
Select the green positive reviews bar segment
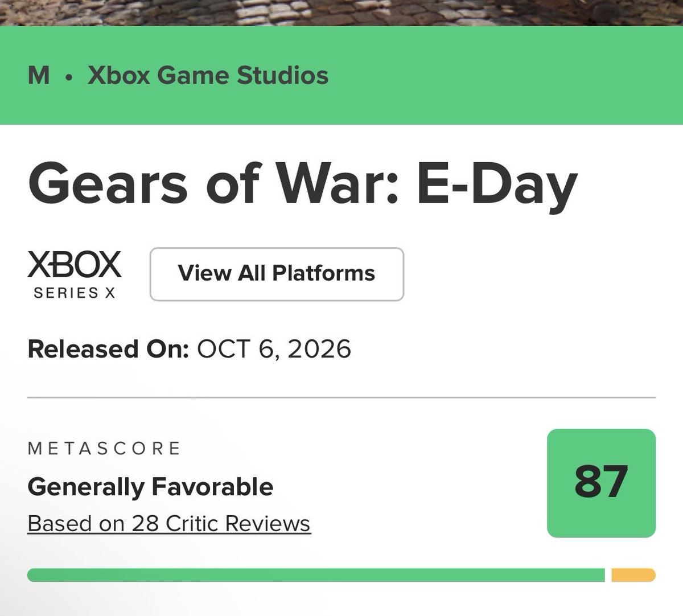click(316, 575)
